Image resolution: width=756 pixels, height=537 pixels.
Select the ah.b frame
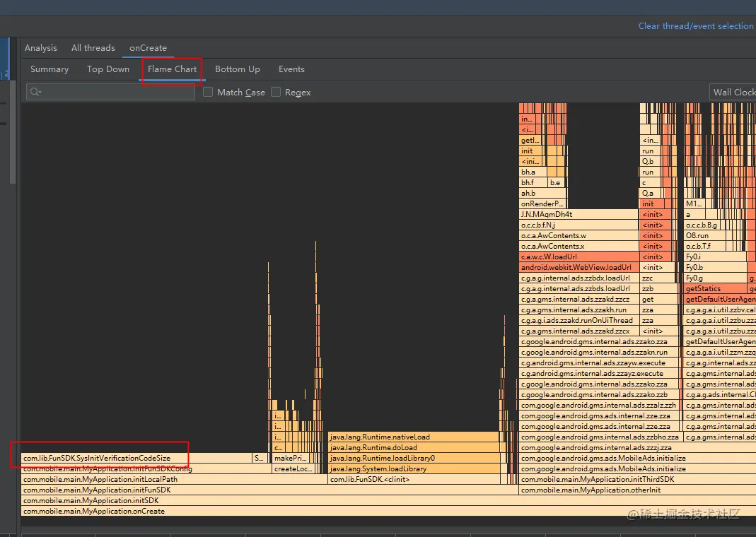tap(542, 193)
